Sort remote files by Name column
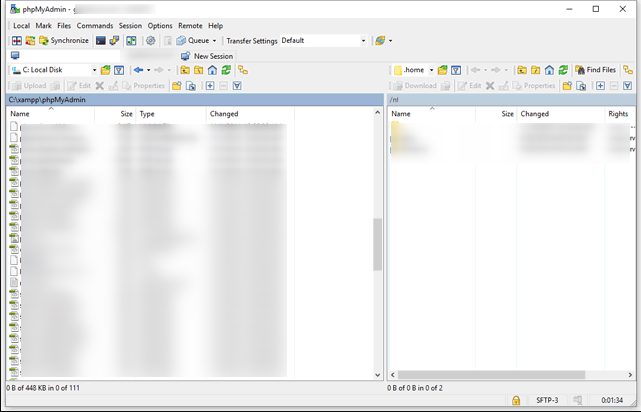Screen dimensions: 641x412 pos(432,114)
